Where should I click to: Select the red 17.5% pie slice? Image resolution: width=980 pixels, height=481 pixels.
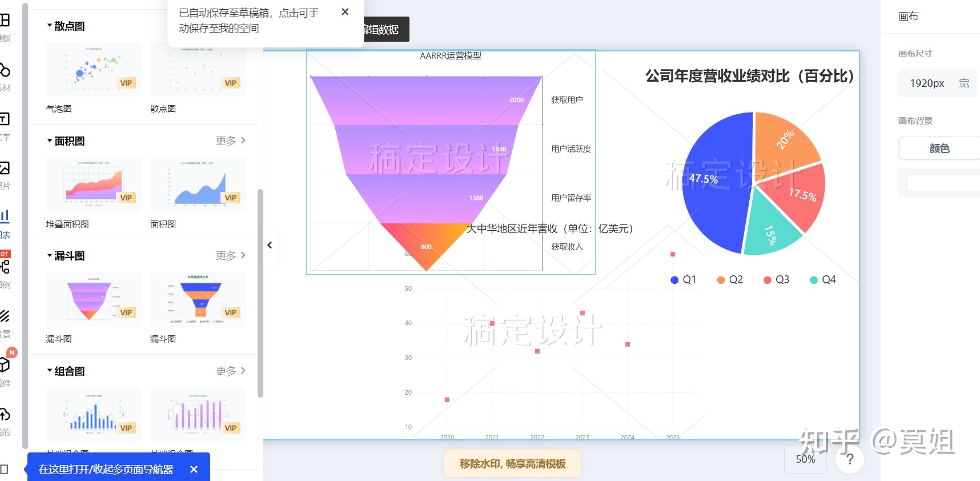coord(798,194)
